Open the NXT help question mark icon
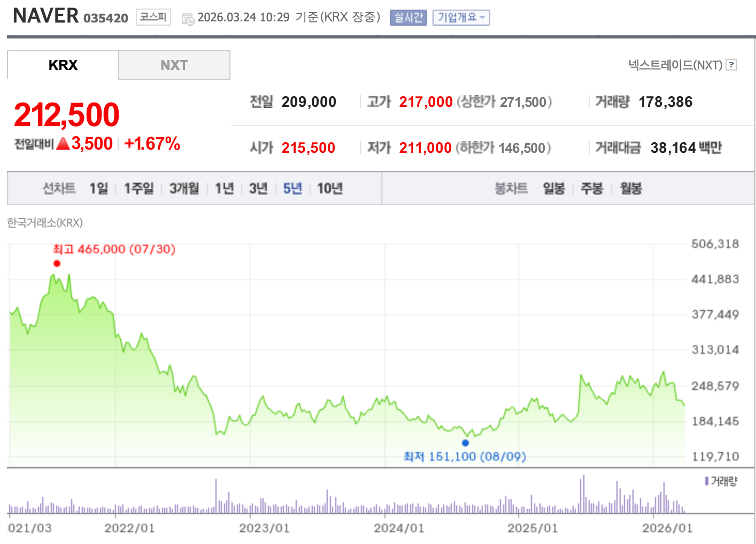Image resolution: width=756 pixels, height=544 pixels. coord(732,65)
